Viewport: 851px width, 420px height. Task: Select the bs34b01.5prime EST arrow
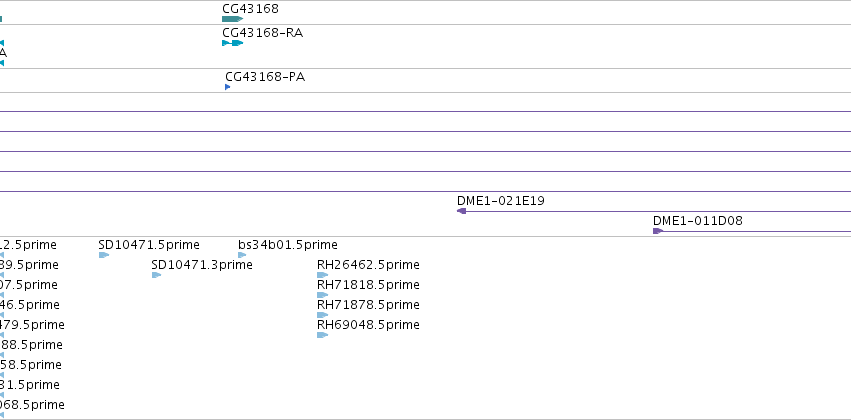pyautogui.click(x=242, y=255)
